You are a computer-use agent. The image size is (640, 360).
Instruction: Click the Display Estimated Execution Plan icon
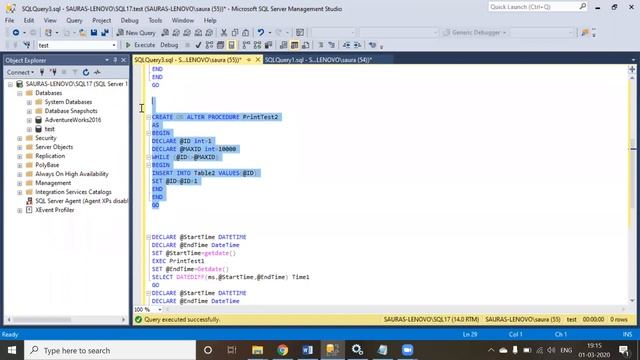(x=209, y=45)
